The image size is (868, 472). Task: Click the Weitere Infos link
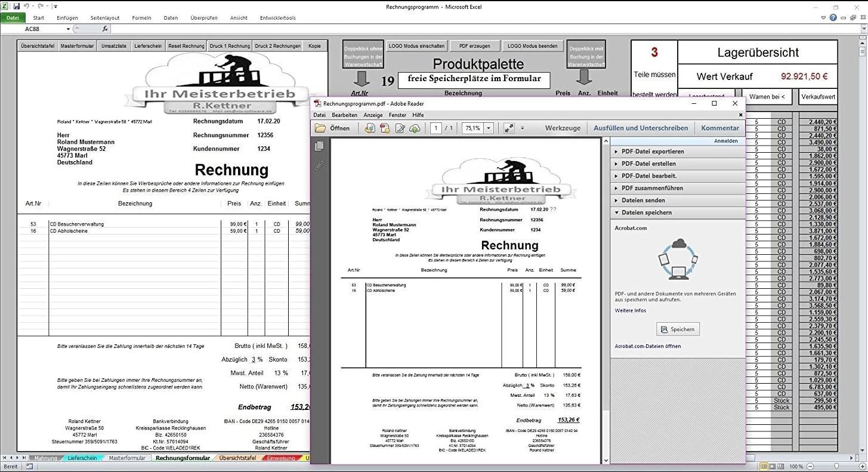click(630, 310)
